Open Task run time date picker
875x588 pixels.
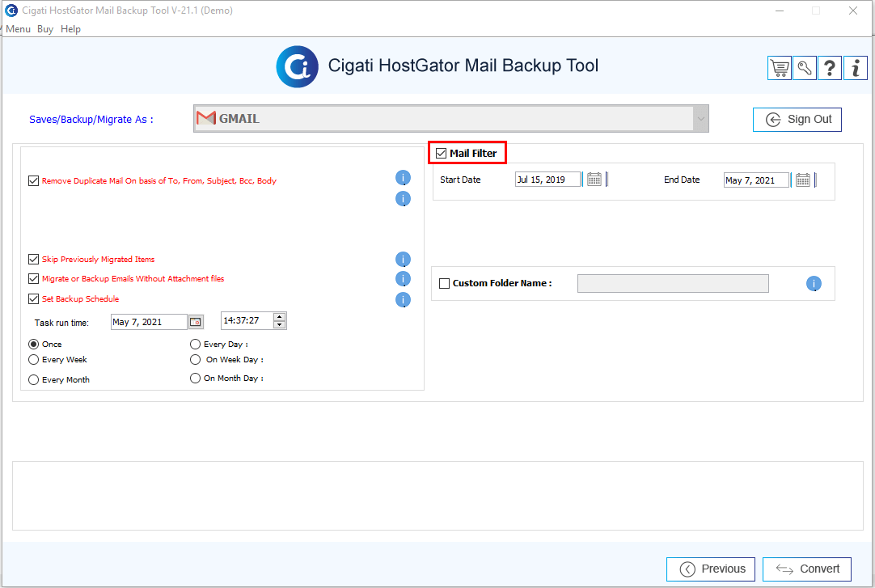[x=196, y=322]
